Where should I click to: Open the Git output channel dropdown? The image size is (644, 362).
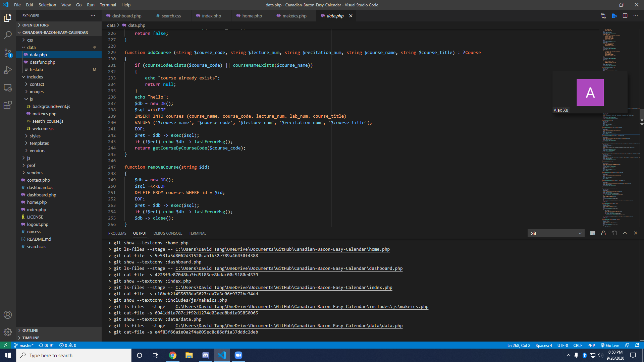(556, 233)
